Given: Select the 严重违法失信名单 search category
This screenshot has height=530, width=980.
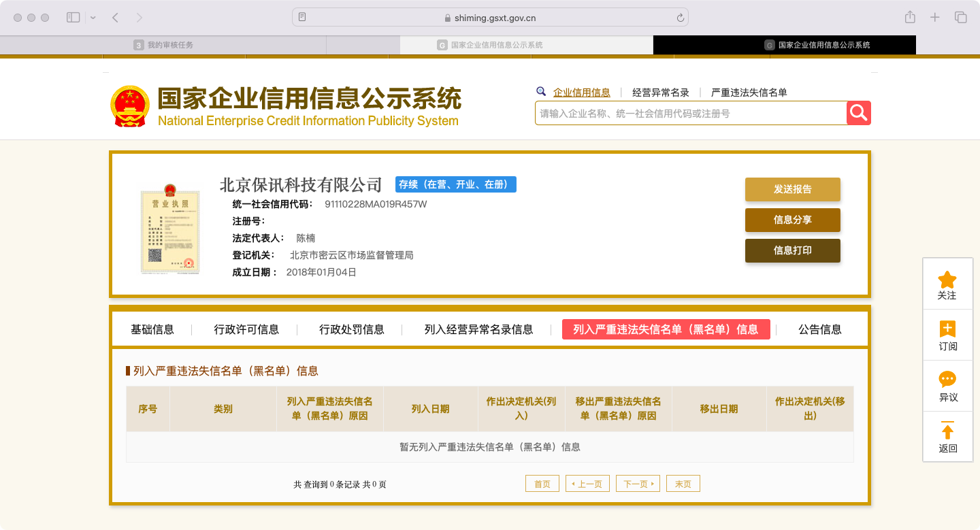Looking at the screenshot, I should click(749, 93).
